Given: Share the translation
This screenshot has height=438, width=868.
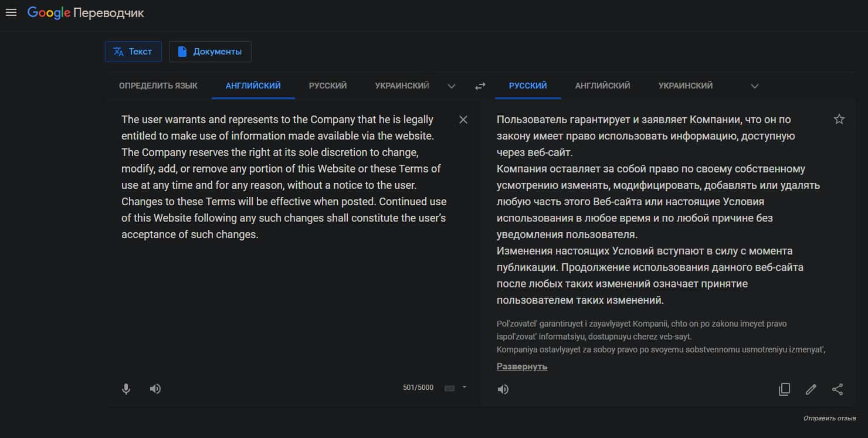Looking at the screenshot, I should [x=838, y=389].
